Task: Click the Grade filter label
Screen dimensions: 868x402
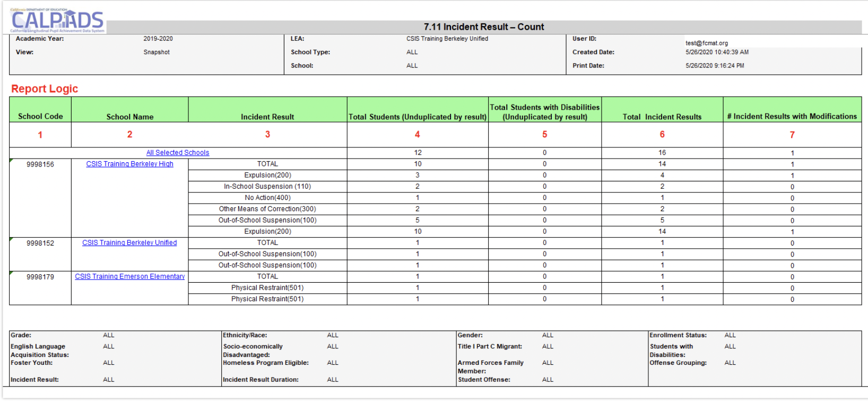Action: point(21,335)
